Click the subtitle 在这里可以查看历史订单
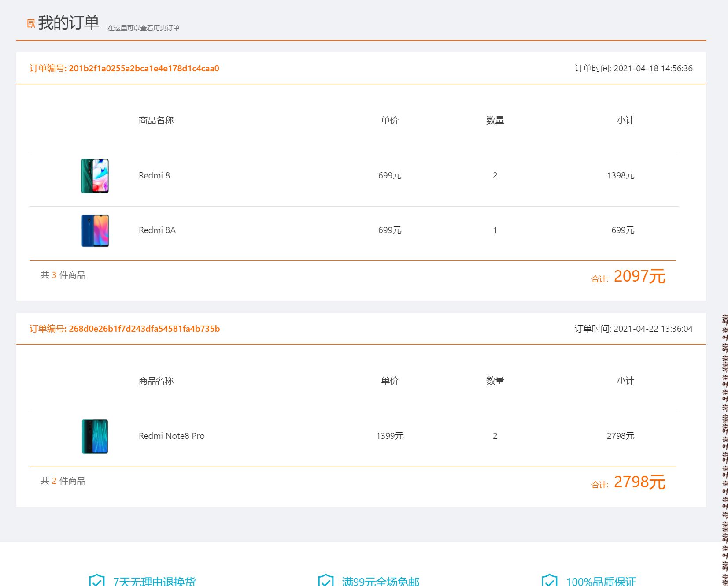The height and width of the screenshot is (586, 728). [144, 28]
